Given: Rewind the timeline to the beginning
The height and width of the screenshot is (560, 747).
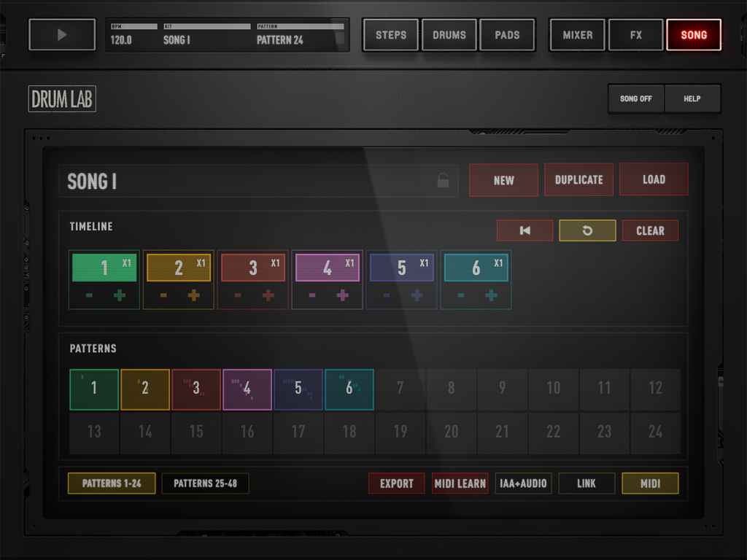Looking at the screenshot, I should [x=525, y=230].
